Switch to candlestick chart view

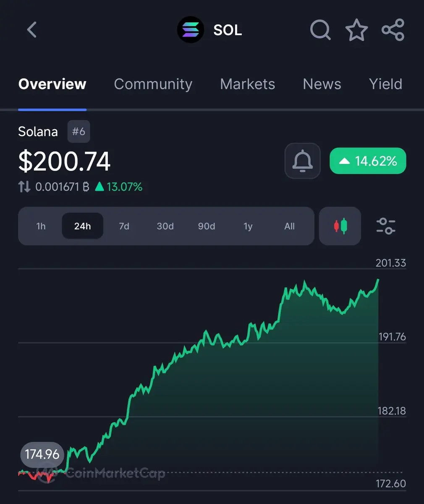click(x=340, y=226)
